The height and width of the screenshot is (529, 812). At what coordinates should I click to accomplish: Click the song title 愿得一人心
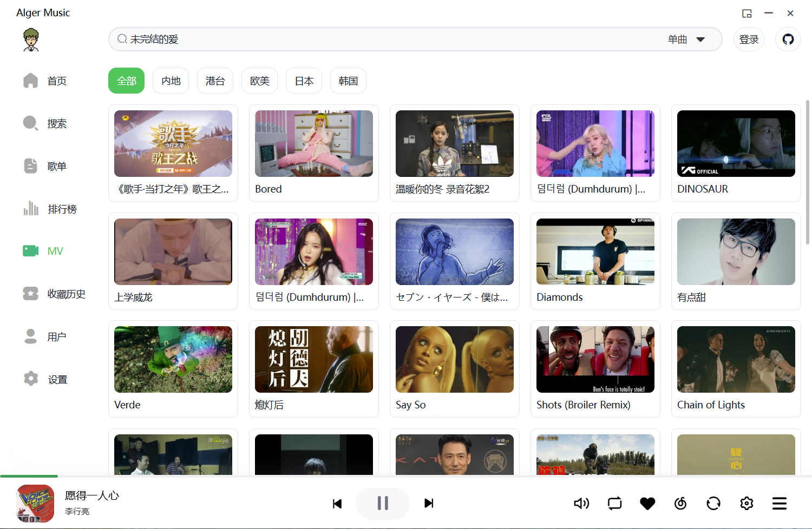[x=92, y=495]
